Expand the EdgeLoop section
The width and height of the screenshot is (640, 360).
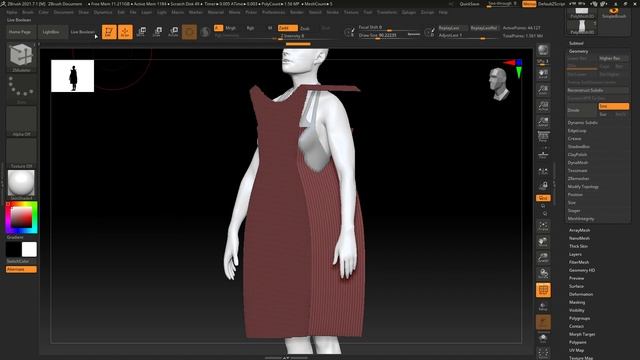click(577, 131)
